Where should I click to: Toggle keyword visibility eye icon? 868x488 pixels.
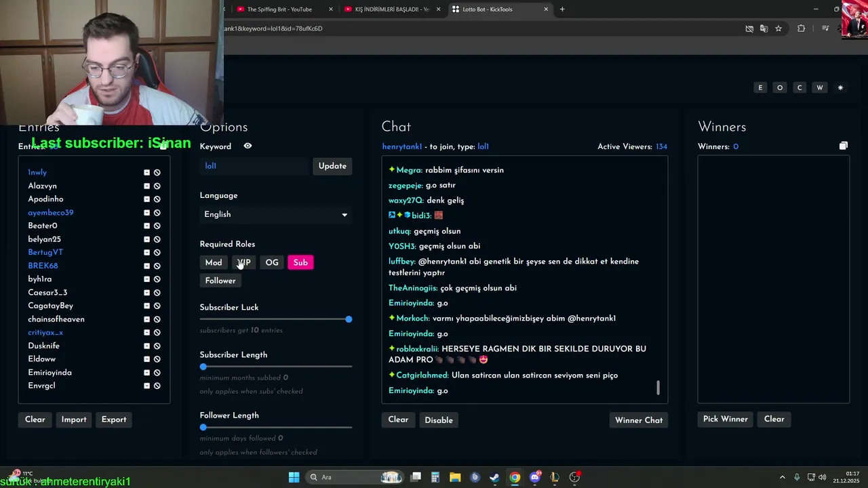click(x=248, y=146)
